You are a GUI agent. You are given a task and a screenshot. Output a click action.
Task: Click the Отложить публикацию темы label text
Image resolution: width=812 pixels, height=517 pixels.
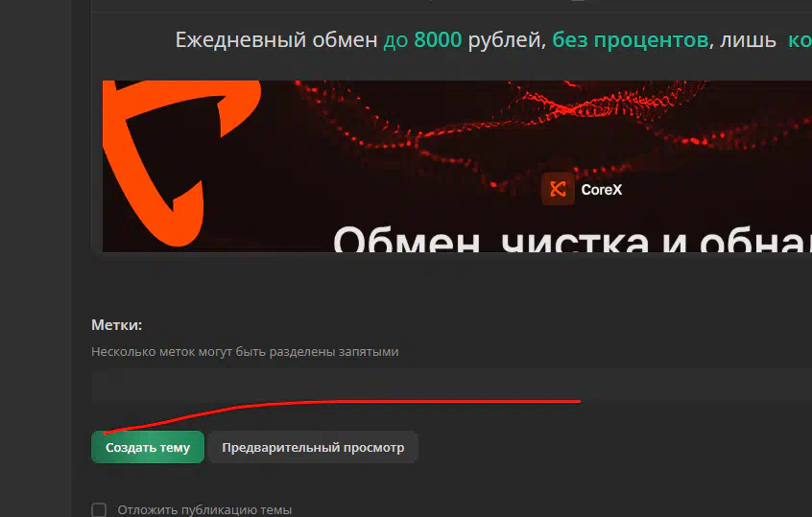point(204,509)
